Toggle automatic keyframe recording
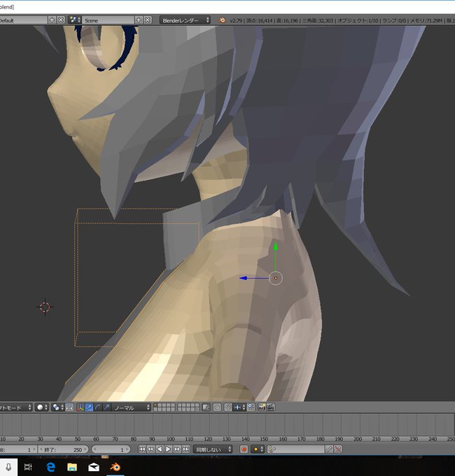 pyautogui.click(x=244, y=449)
